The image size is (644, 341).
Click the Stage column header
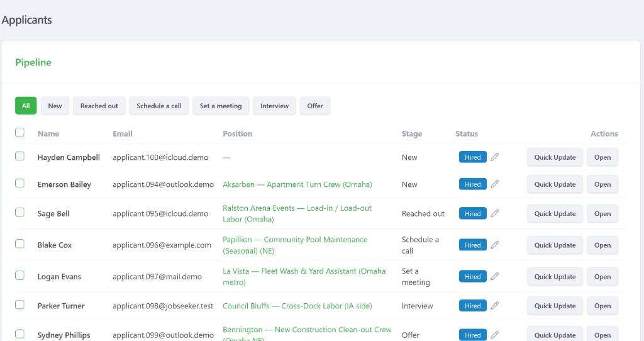click(x=411, y=134)
